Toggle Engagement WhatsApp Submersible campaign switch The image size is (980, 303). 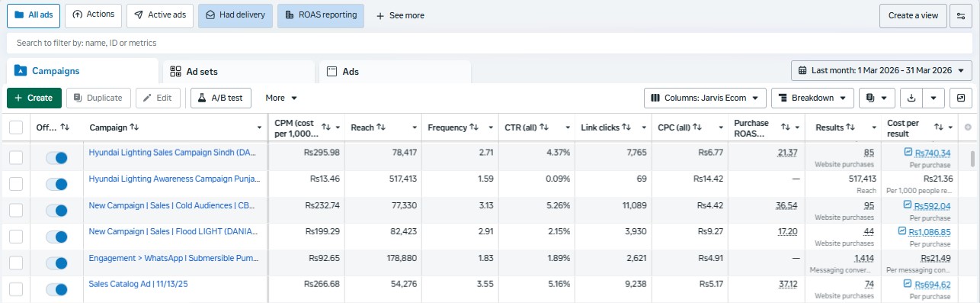coord(56,263)
